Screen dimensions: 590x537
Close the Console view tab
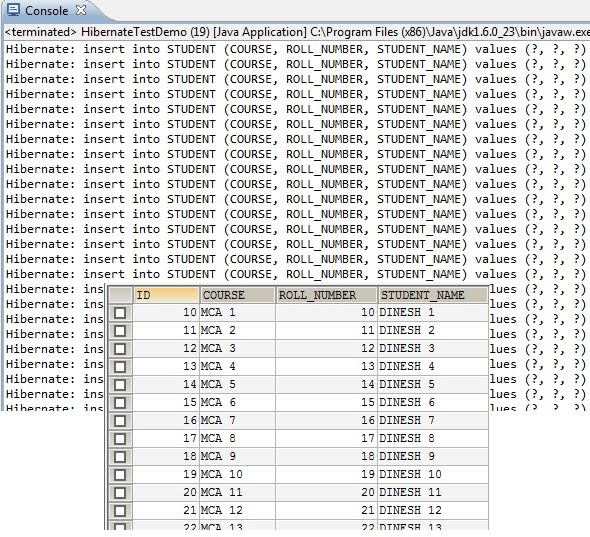(81, 10)
